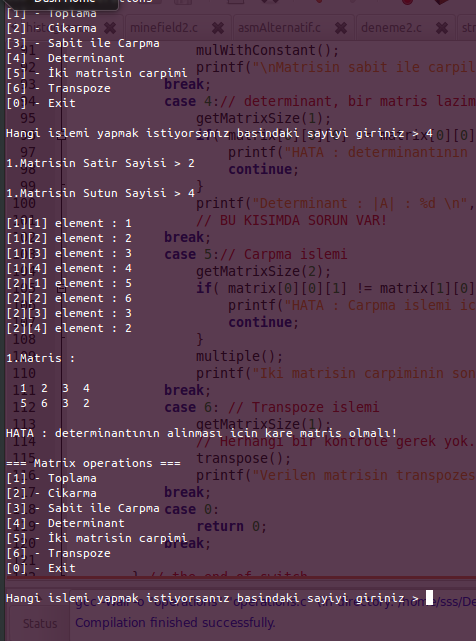Switch to the minefield2.c tab

pos(164,28)
